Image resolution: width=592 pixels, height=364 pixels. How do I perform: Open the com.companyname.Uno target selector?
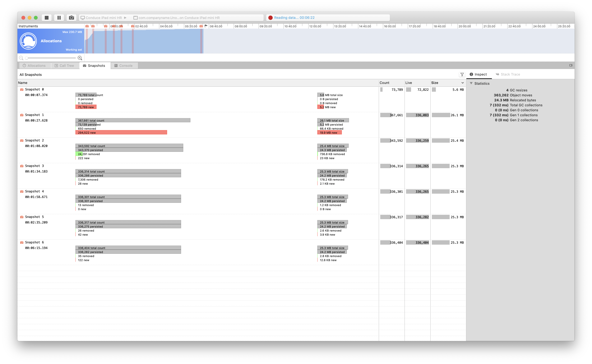tap(177, 18)
